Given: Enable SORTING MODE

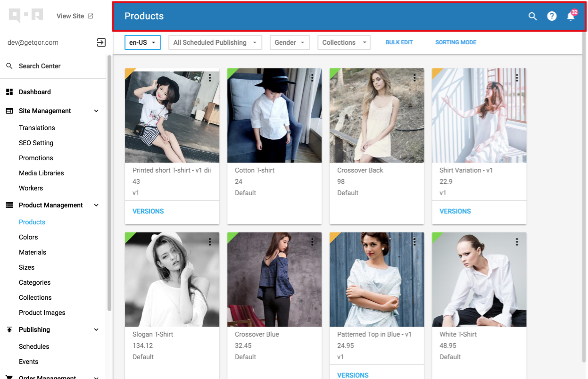Looking at the screenshot, I should pyautogui.click(x=455, y=42).
